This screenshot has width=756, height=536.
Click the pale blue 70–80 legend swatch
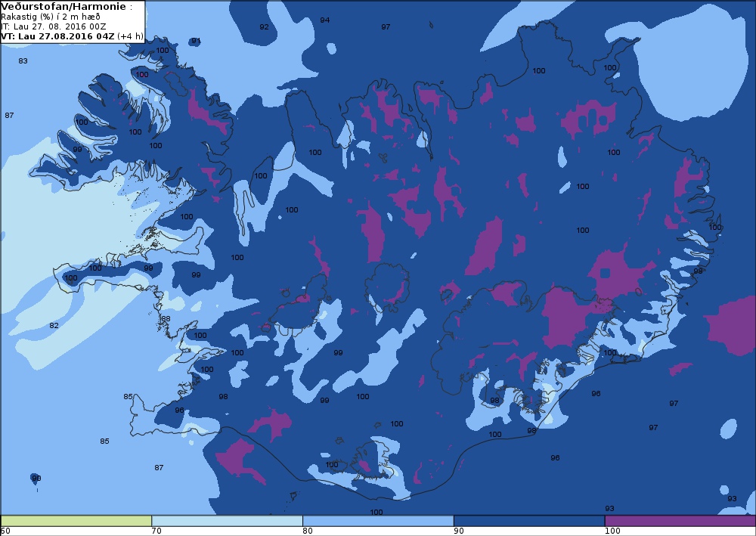[x=227, y=521]
